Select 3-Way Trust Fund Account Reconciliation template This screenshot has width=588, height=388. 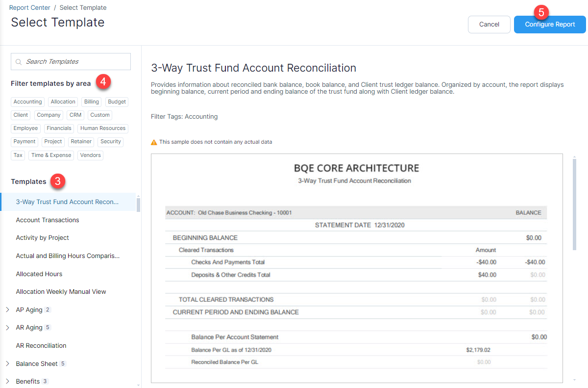[68, 202]
